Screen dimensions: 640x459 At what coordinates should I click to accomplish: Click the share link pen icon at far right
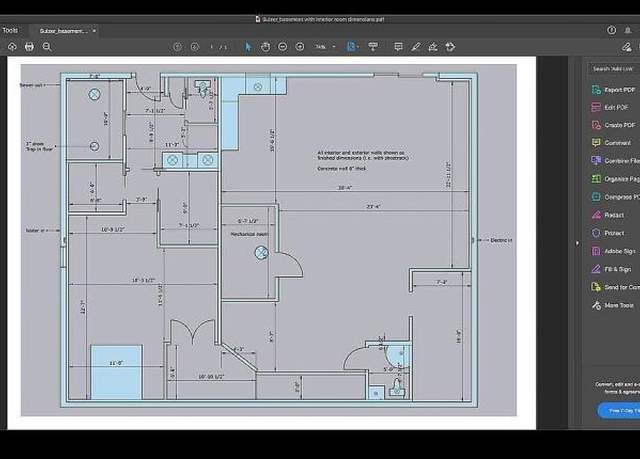click(627, 47)
